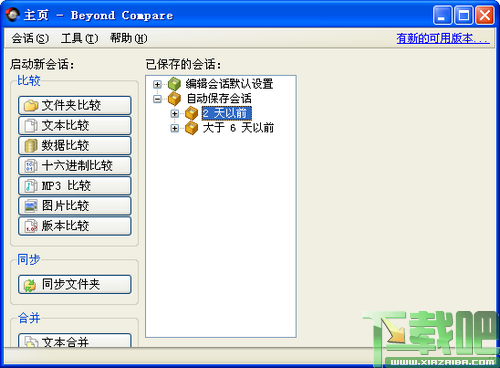
Task: Follow the 有新的可用版本 update link
Action: click(443, 38)
